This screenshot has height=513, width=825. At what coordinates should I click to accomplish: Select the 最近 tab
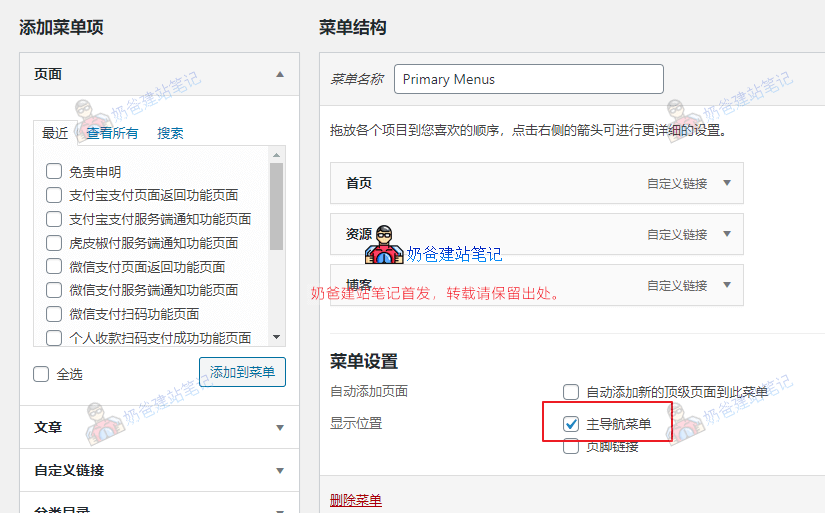pyautogui.click(x=55, y=133)
